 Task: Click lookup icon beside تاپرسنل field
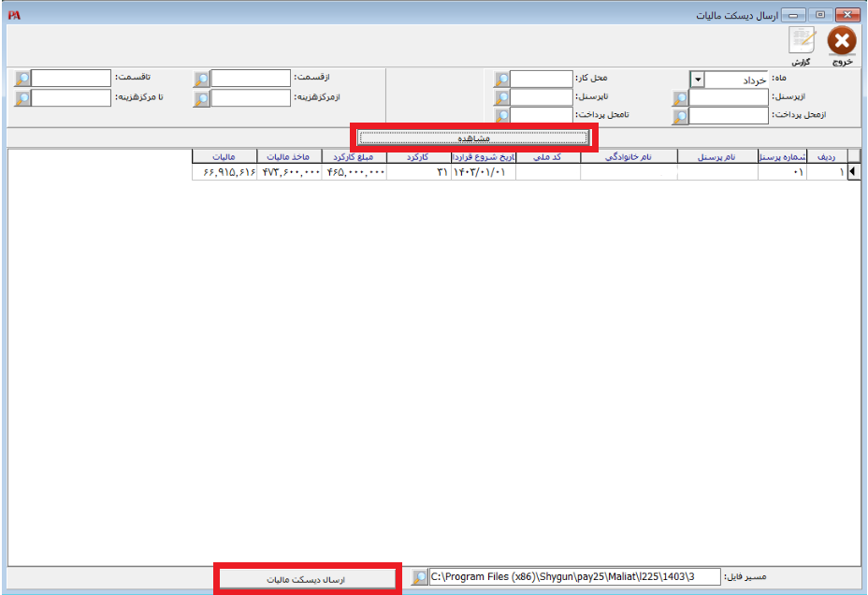point(501,97)
